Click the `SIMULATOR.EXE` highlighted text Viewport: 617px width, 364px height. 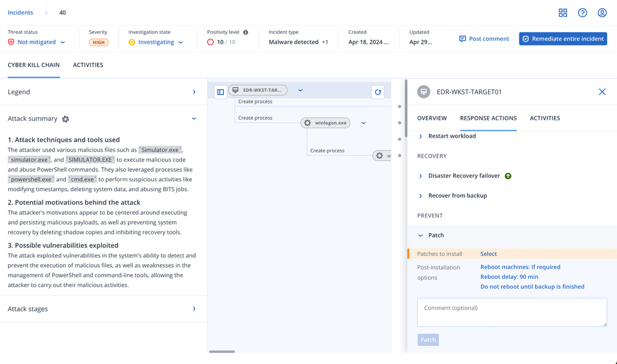pyautogui.click(x=90, y=160)
